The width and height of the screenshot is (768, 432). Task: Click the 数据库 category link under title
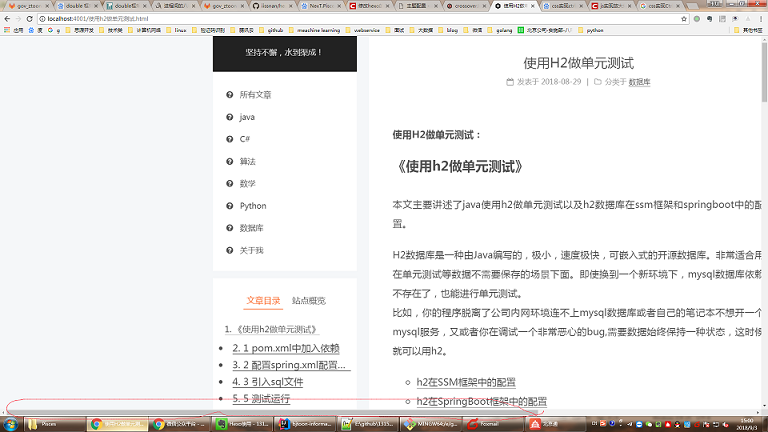click(639, 82)
